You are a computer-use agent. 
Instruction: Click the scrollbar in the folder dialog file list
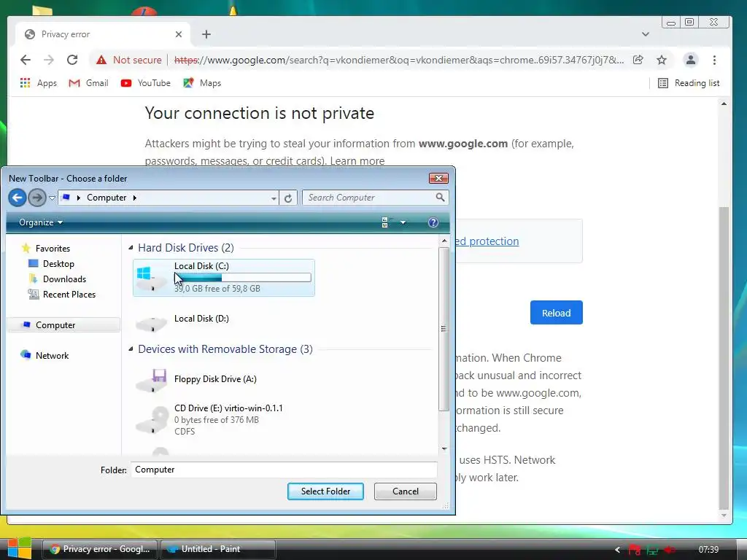pyautogui.click(x=444, y=329)
